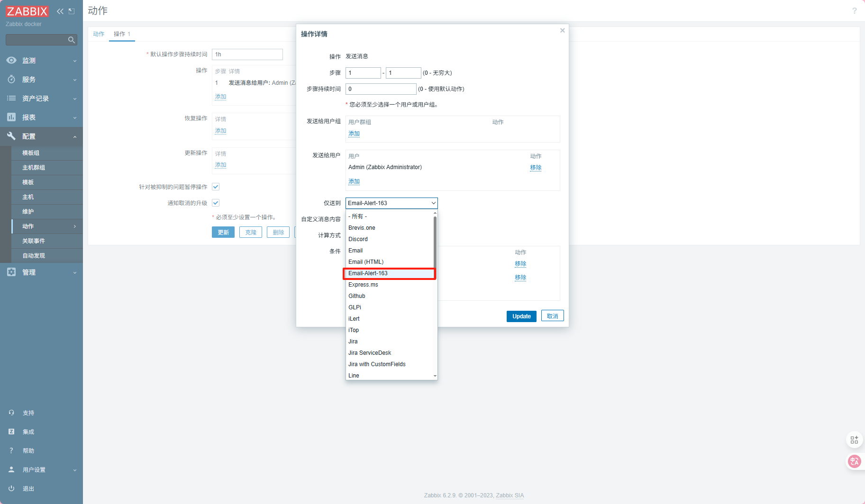Click 添加 link under 发送给用户群组

(354, 134)
